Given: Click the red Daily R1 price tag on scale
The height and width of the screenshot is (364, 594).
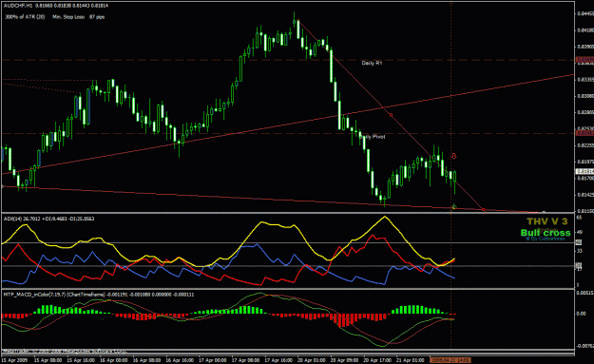Looking at the screenshot, I should (x=584, y=60).
